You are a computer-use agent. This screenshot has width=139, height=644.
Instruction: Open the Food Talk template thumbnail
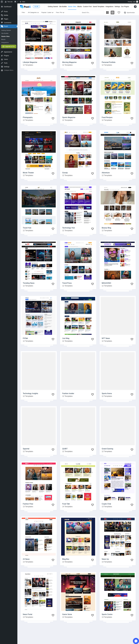(x=78, y=481)
